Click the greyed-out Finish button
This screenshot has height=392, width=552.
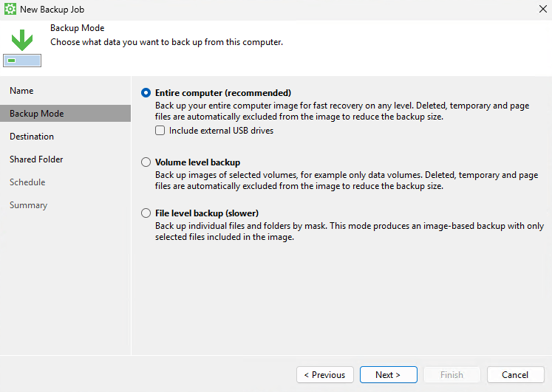(x=452, y=375)
